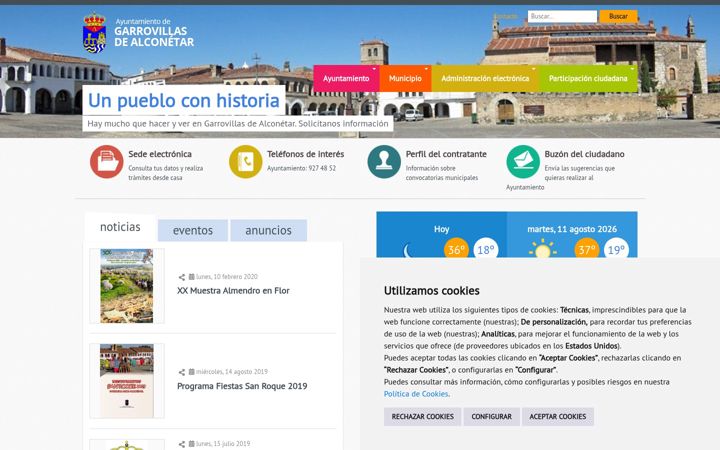
Task: Focus the Buscar search input field
Action: (x=562, y=17)
